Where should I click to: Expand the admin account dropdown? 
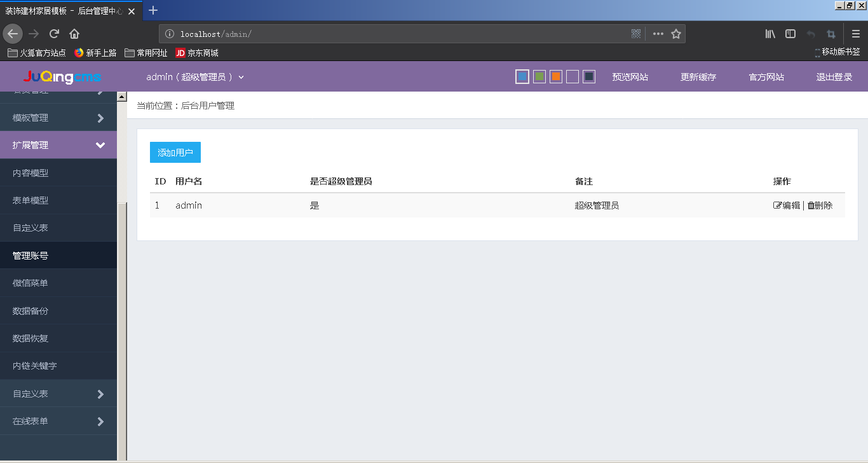(195, 77)
